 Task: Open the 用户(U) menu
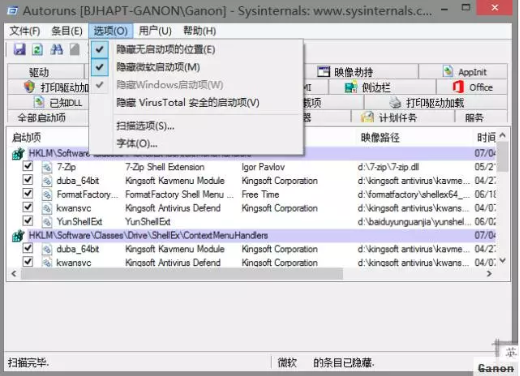click(x=155, y=31)
